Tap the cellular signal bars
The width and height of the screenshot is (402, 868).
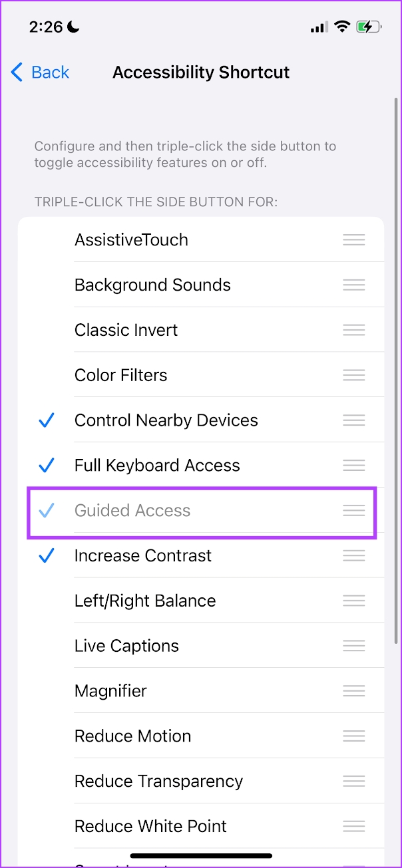317,27
